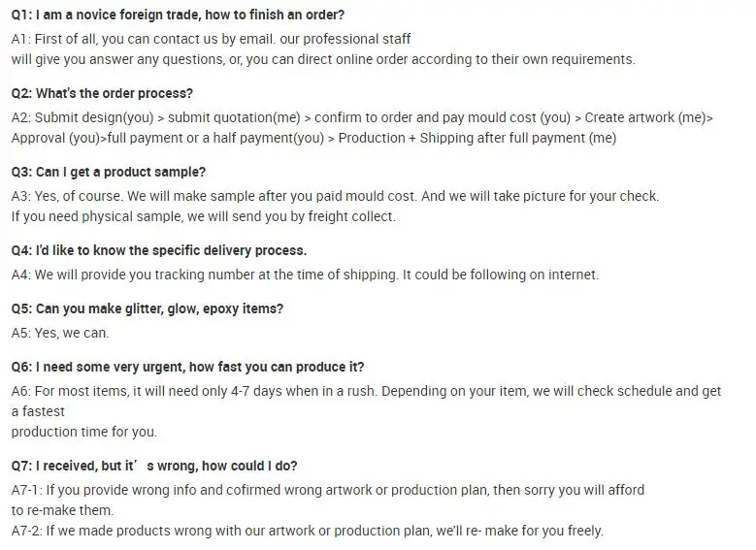Click the "production time for you." line

tap(84, 432)
